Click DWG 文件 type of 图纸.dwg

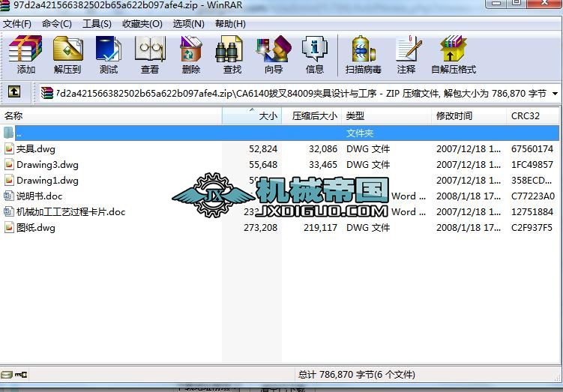[368, 228]
